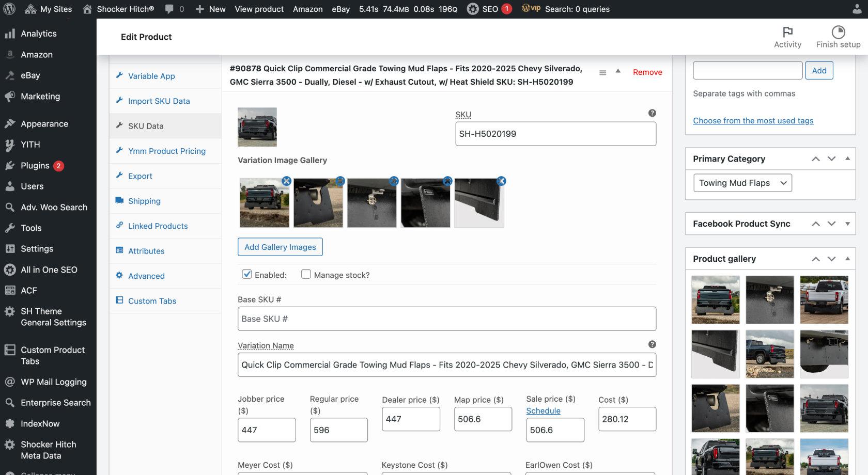Remove the first variation gallery image
868x475 pixels.
click(x=286, y=181)
